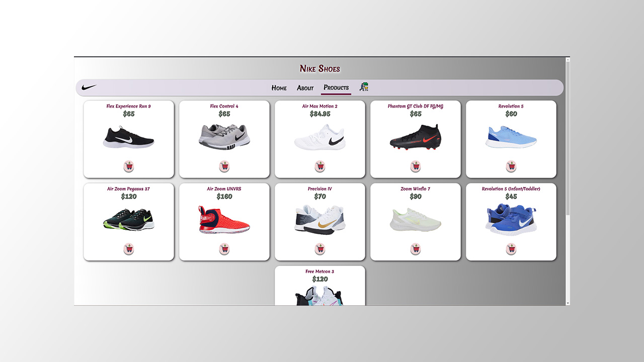The height and width of the screenshot is (362, 644).
Task: Open the shopping cart icon beside Products
Action: (x=364, y=87)
